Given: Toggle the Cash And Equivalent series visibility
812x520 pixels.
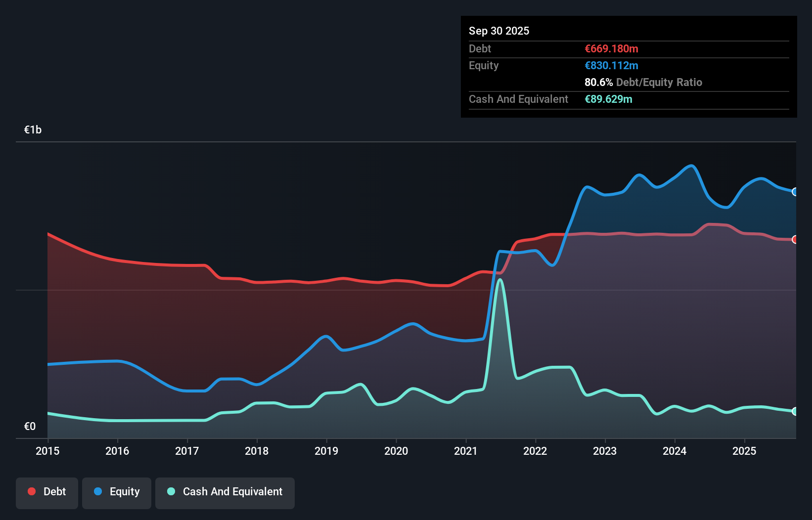Looking at the screenshot, I should (x=225, y=492).
